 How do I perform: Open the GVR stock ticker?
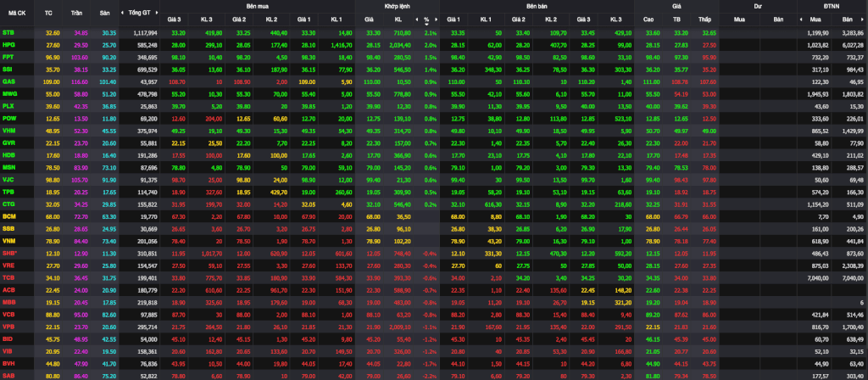8,142
